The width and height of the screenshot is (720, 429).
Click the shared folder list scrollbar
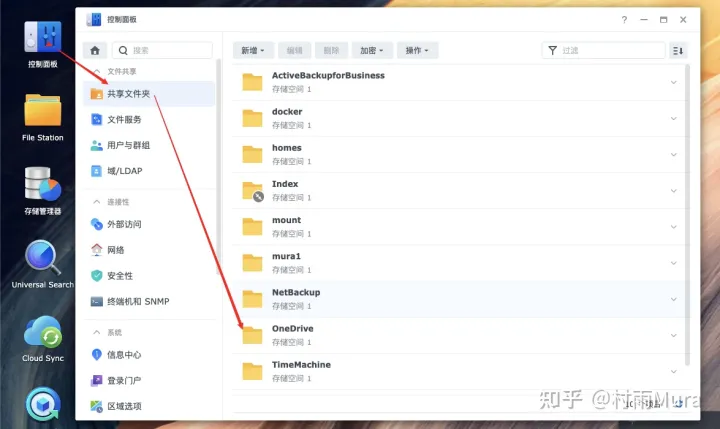pos(687,214)
